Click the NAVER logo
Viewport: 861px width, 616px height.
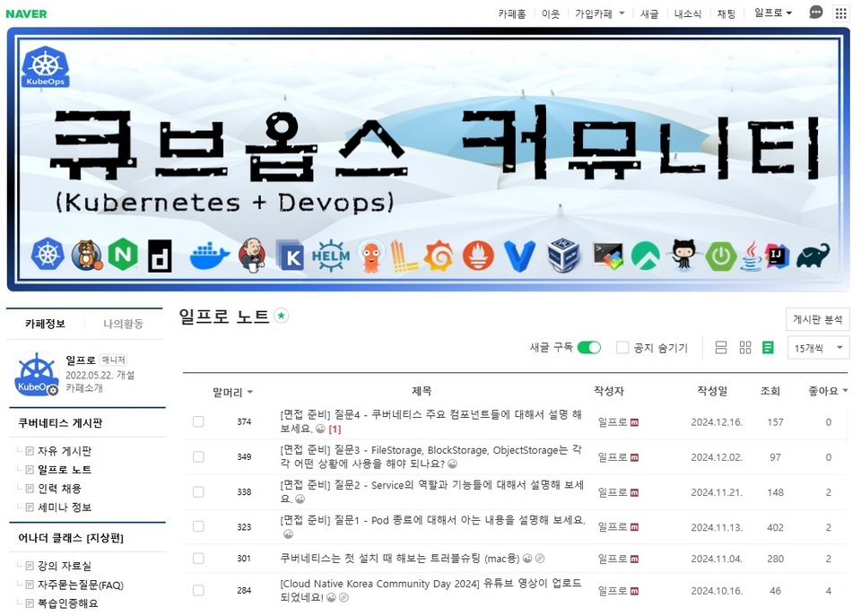click(26, 13)
